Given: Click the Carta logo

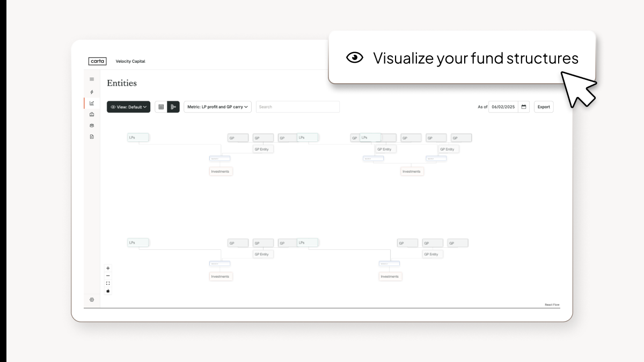Looking at the screenshot, I should [x=97, y=61].
